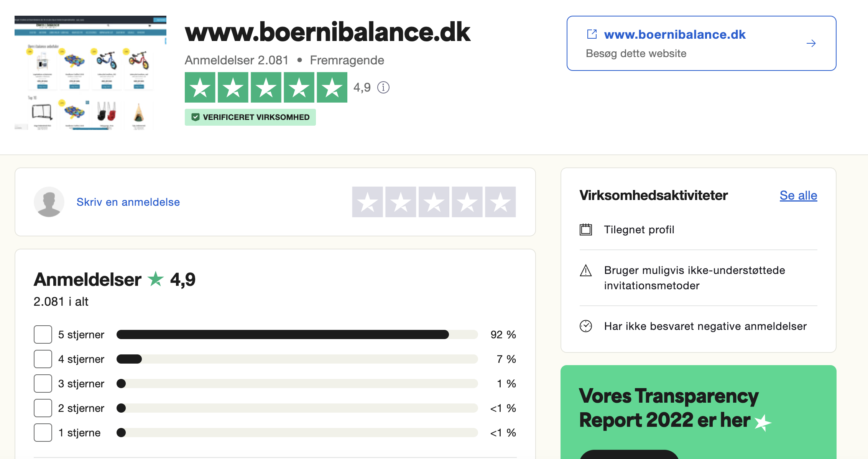This screenshot has height=459, width=868.
Task: Open the Skriv en anmeldelse link
Action: [x=128, y=202]
